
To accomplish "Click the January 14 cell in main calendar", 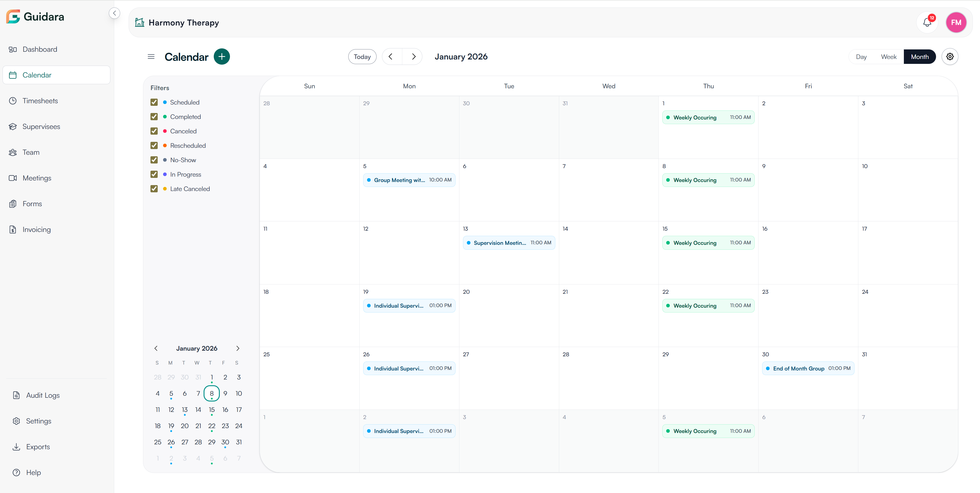I will [x=609, y=253].
